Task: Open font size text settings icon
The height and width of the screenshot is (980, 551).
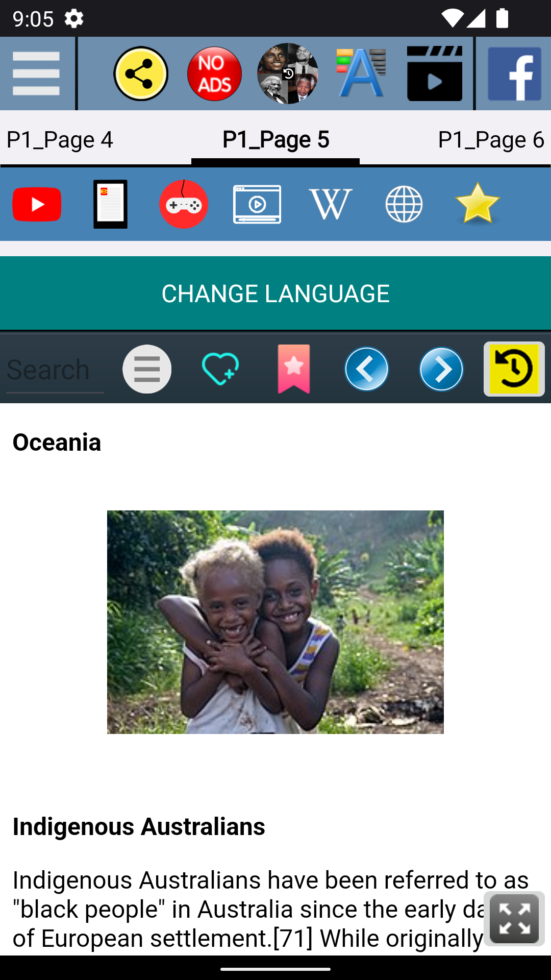Action: [361, 73]
